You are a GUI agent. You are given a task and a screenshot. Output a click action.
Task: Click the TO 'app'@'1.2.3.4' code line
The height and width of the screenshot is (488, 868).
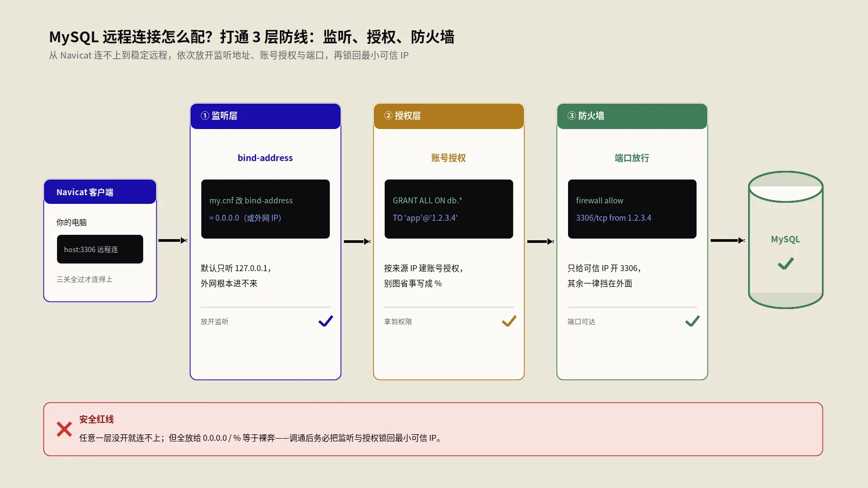coord(425,218)
